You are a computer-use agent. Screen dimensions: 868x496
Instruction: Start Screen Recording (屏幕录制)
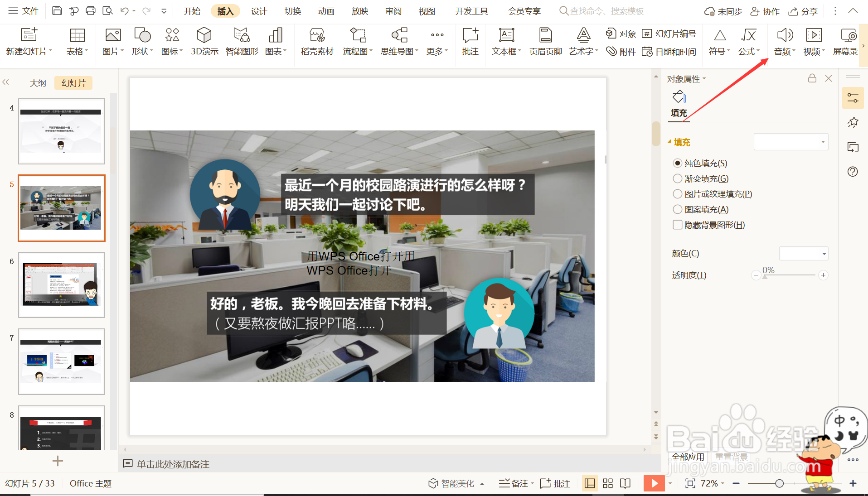846,42
